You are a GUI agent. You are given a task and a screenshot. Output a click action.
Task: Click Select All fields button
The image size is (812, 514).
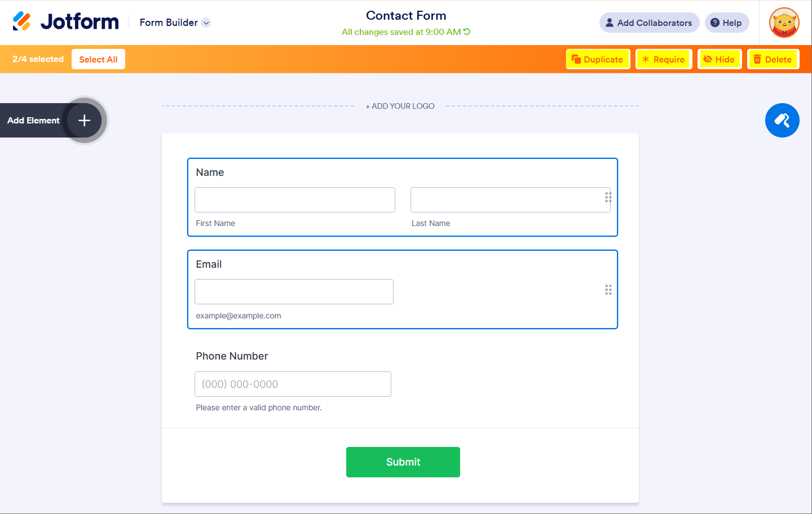98,59
